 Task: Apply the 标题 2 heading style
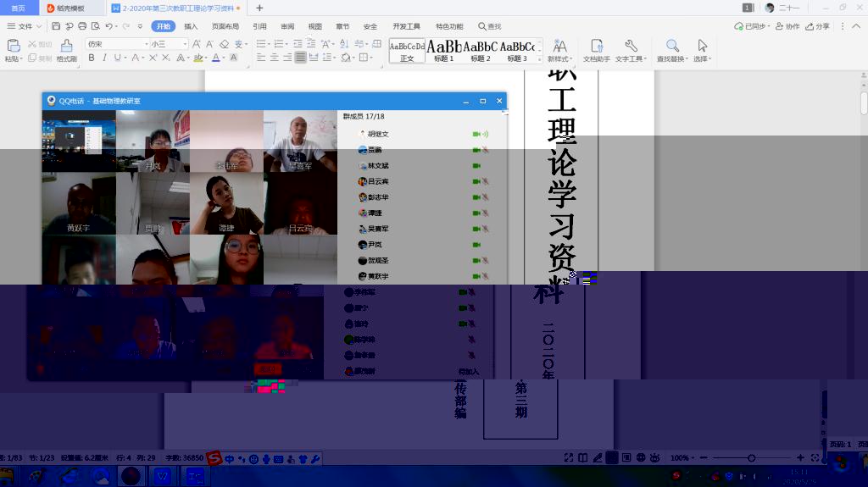(x=481, y=51)
